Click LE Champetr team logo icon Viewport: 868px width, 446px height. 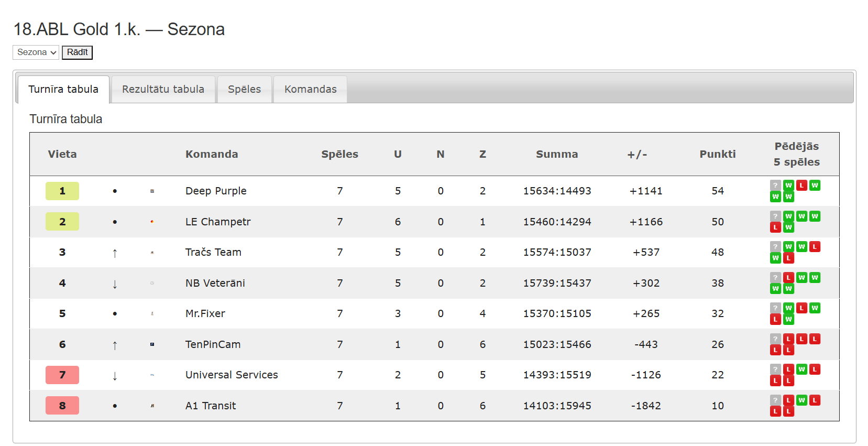pyautogui.click(x=152, y=222)
